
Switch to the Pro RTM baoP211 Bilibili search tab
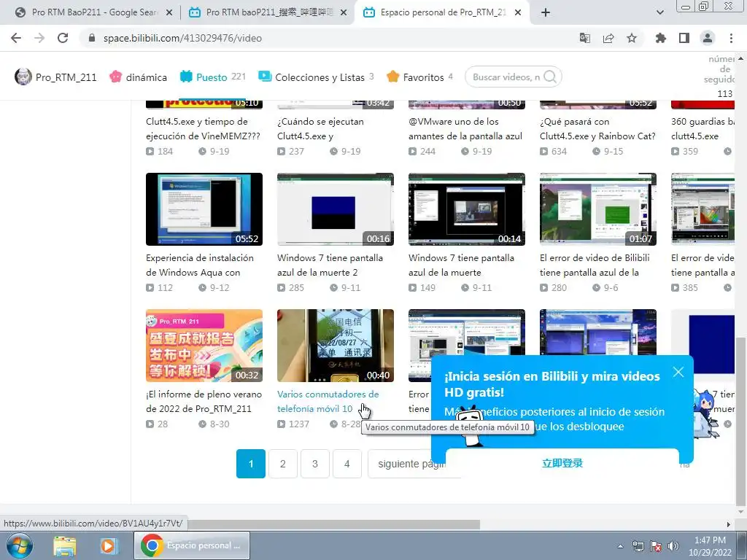tap(267, 13)
